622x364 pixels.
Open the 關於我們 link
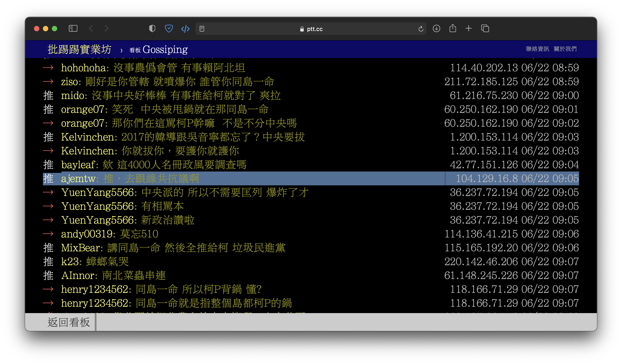point(565,49)
